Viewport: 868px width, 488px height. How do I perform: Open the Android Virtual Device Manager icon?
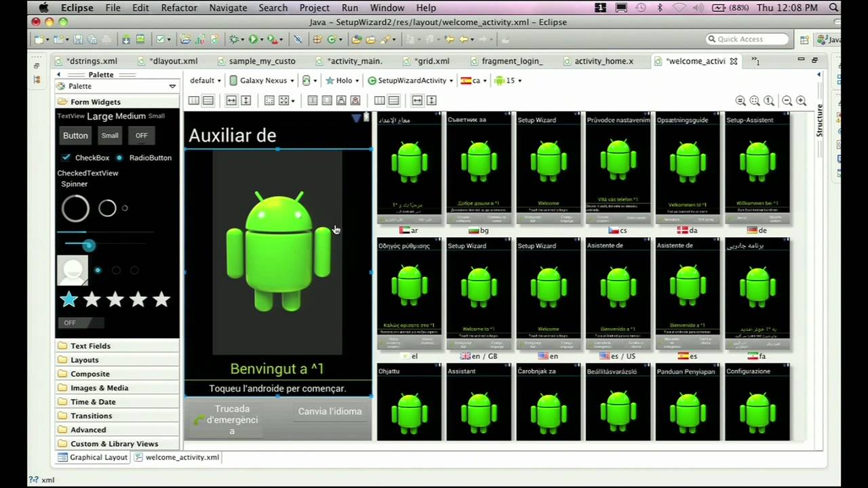coord(140,39)
